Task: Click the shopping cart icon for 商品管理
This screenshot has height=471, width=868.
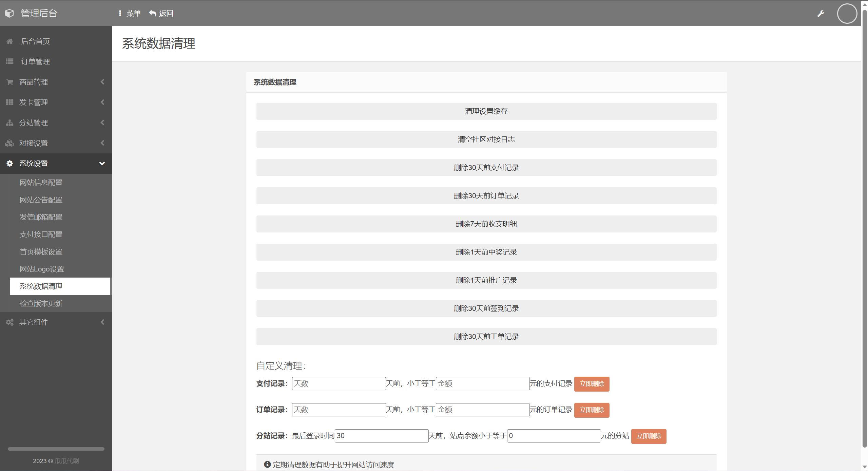Action: [x=9, y=82]
